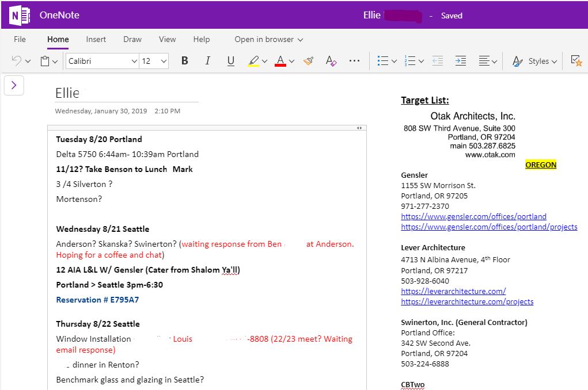Toggle underline formatting
The height and width of the screenshot is (390, 588).
tap(230, 61)
